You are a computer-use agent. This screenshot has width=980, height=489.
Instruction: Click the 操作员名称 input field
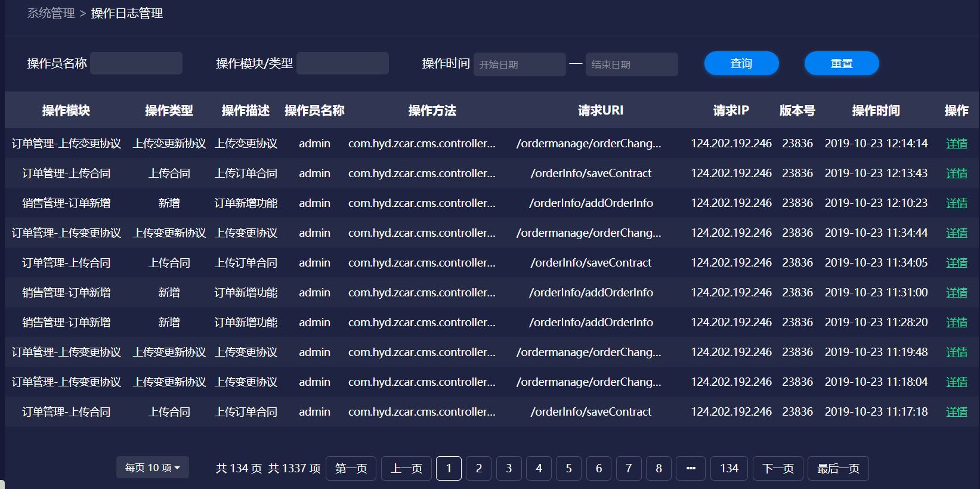click(136, 63)
